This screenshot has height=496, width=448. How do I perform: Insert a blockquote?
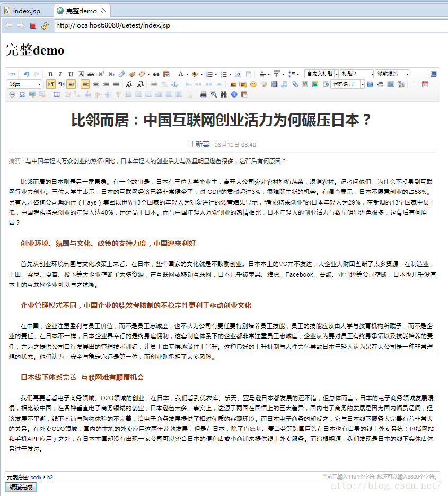click(156, 74)
